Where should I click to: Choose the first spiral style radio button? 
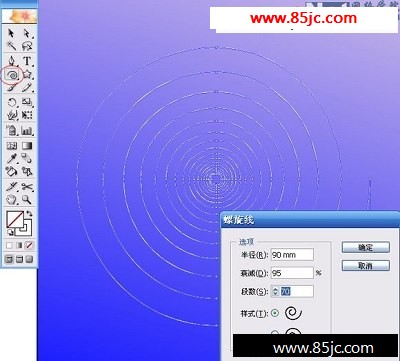point(275,313)
